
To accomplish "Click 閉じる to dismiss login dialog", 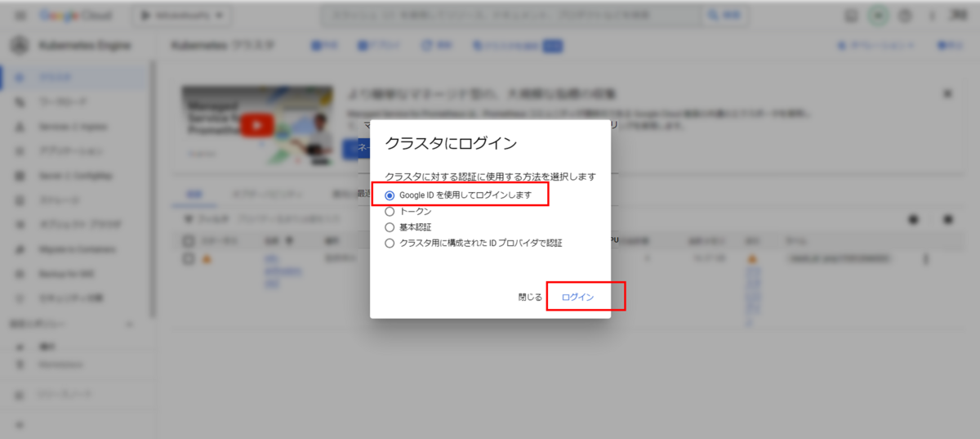I will [529, 298].
